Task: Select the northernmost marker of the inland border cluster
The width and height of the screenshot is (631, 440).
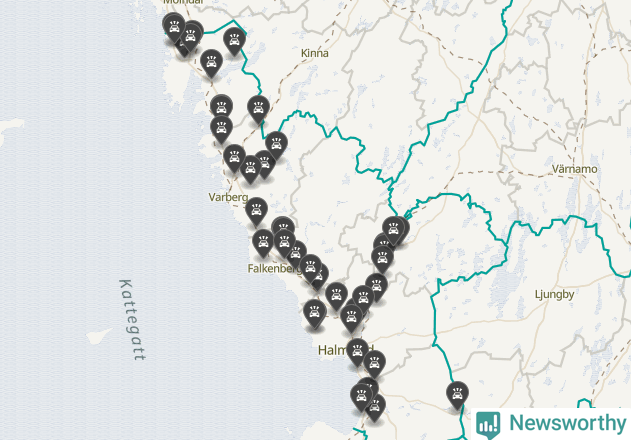Action: (x=394, y=231)
